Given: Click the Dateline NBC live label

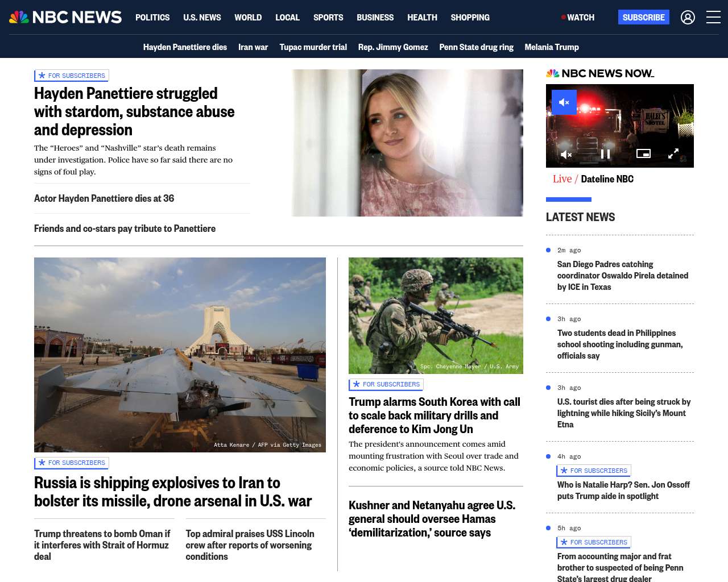Looking at the screenshot, I should pos(593,179).
